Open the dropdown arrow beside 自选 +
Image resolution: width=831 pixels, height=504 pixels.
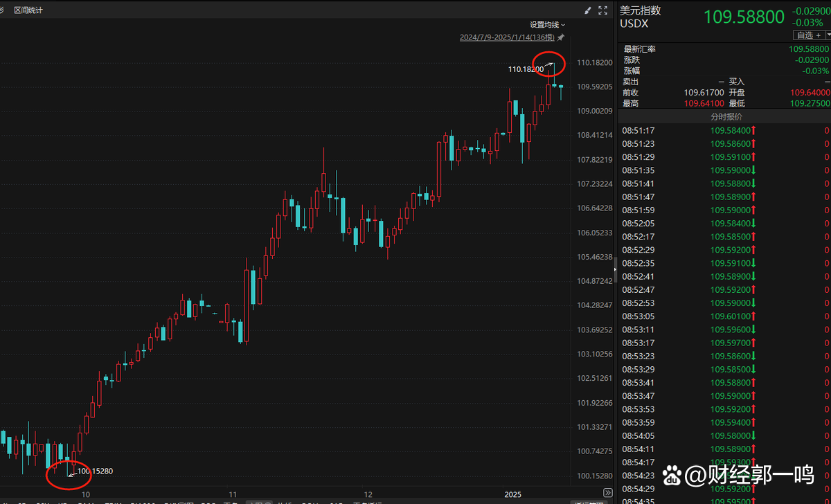(x=828, y=35)
